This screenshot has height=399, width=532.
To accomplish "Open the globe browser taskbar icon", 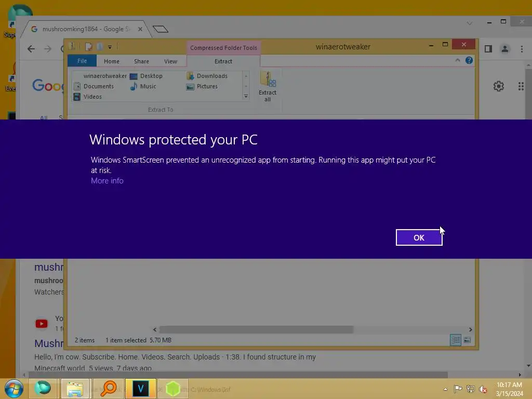I will click(x=43, y=389).
